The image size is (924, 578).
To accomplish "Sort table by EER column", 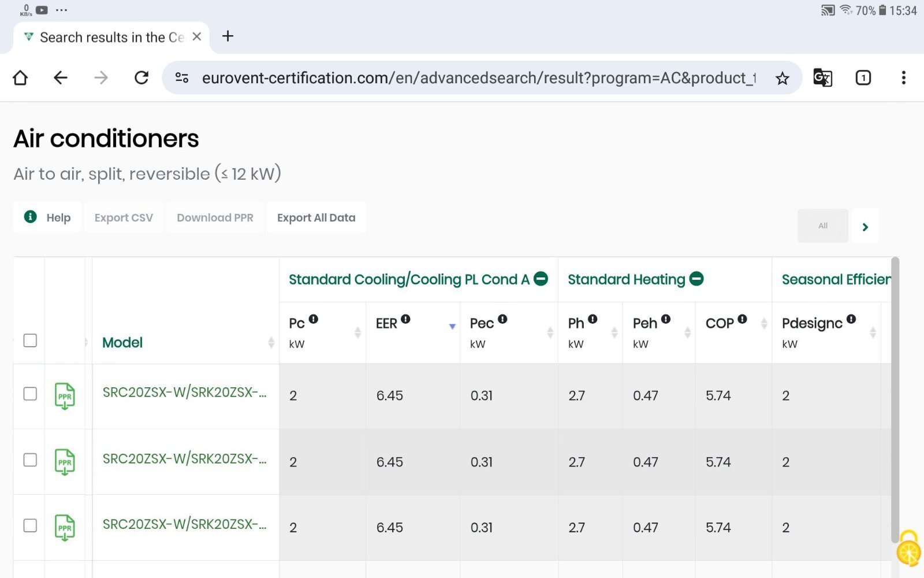I will 452,327.
